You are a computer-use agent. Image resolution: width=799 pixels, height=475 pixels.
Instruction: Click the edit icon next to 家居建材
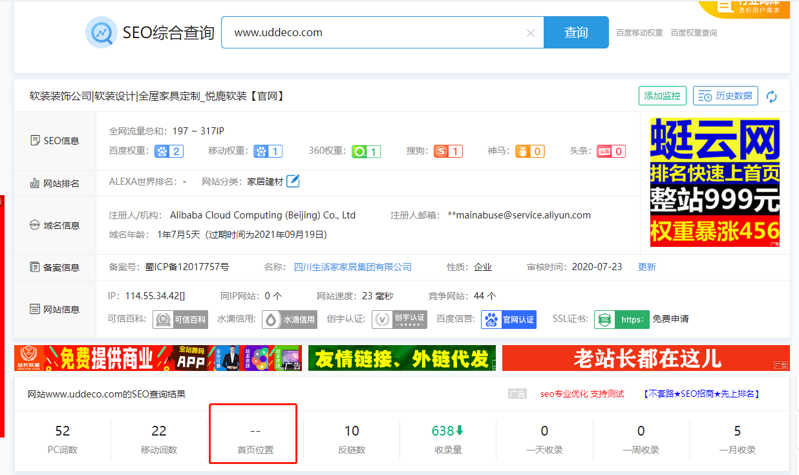click(293, 182)
